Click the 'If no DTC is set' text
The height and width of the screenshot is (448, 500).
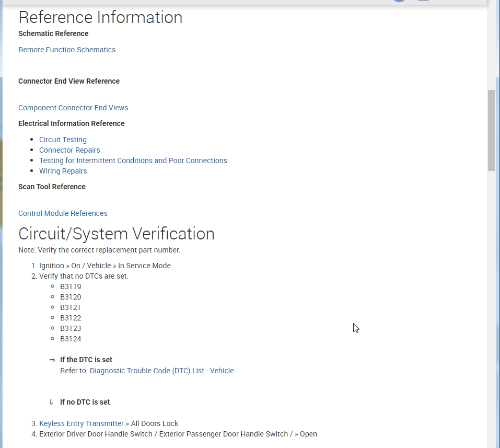tap(85, 402)
